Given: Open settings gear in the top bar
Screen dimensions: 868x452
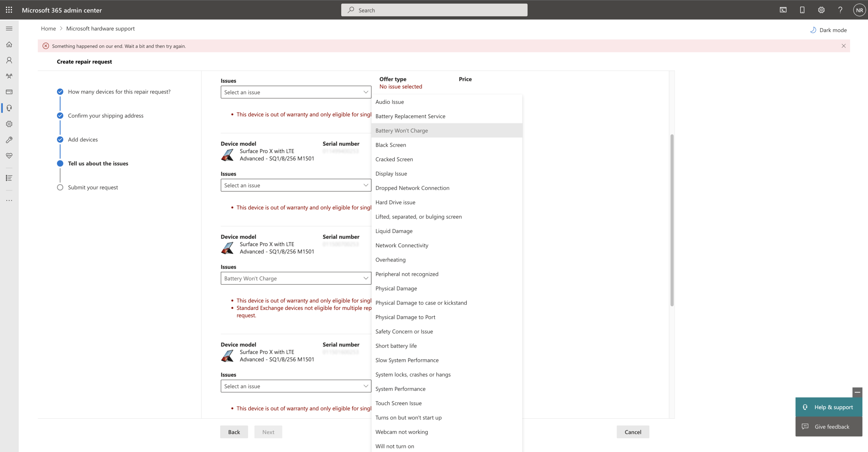Looking at the screenshot, I should [821, 10].
